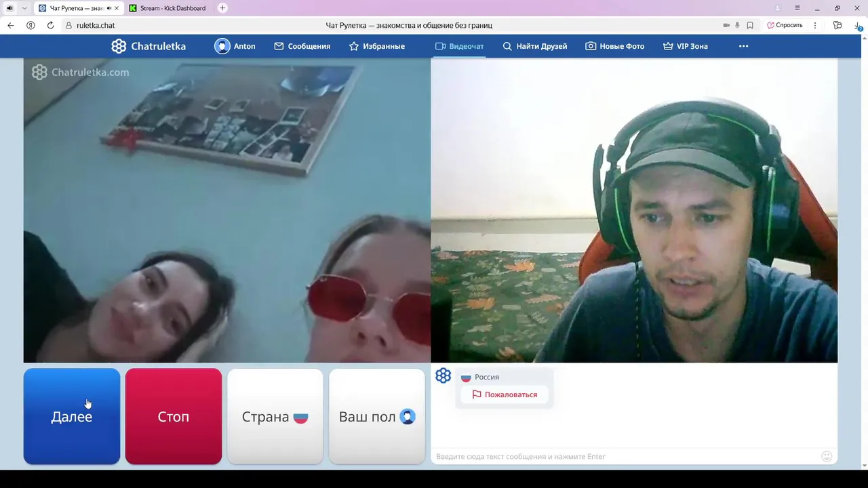Open Избранные favorites section
868x488 pixels.
[x=376, y=46]
